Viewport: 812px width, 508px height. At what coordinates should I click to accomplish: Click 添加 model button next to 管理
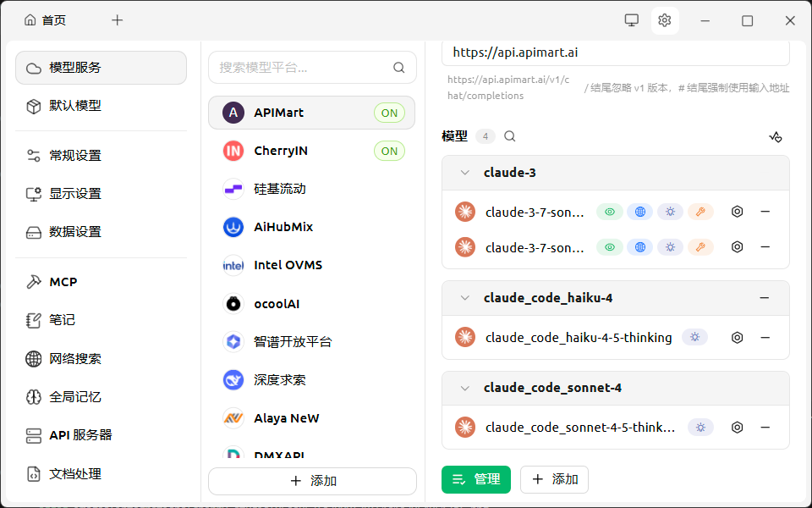(x=554, y=479)
